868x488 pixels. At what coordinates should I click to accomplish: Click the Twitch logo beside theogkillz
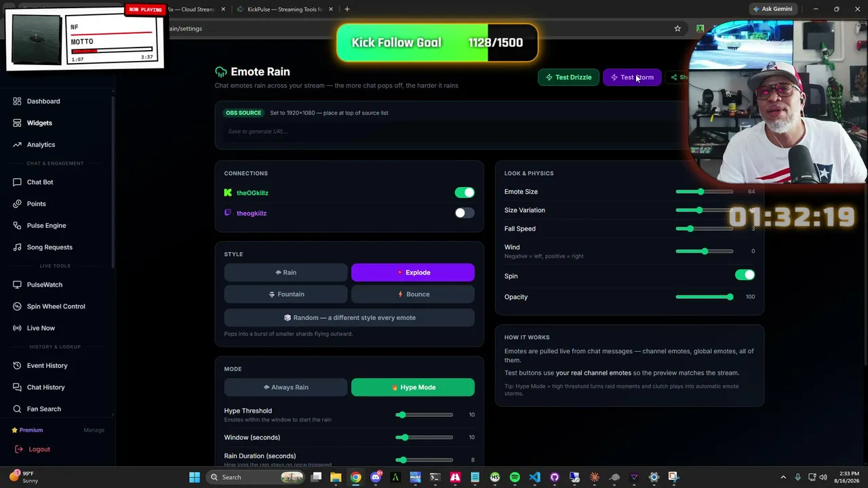[x=228, y=213]
